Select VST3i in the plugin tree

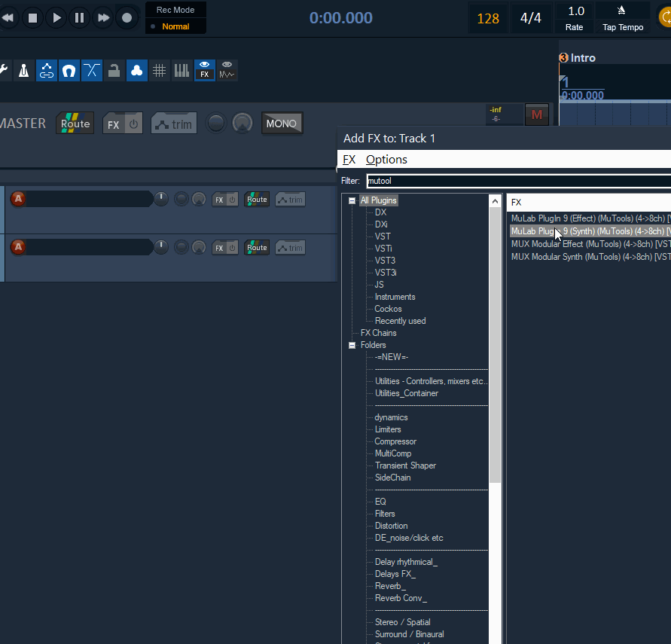pos(386,273)
